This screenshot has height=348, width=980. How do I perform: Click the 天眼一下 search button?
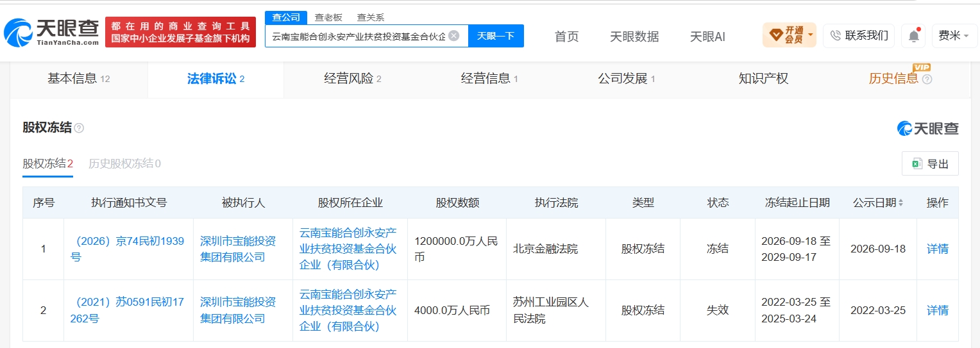click(x=496, y=36)
